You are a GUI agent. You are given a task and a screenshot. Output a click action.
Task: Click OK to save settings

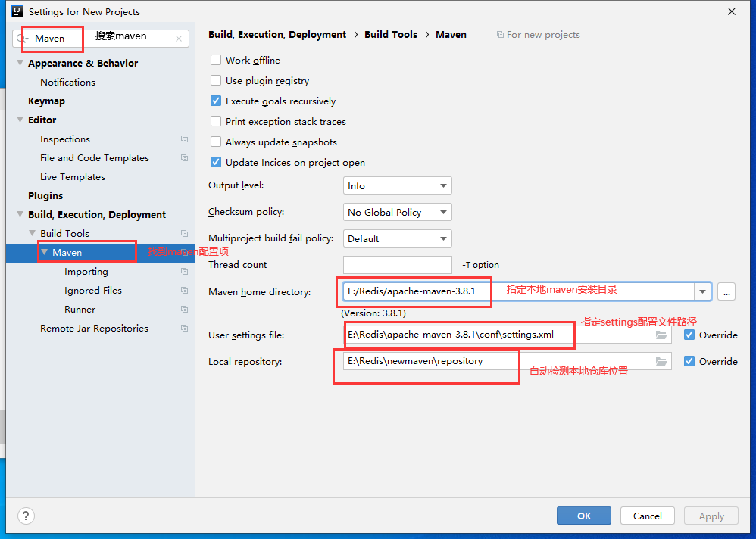pyautogui.click(x=584, y=516)
